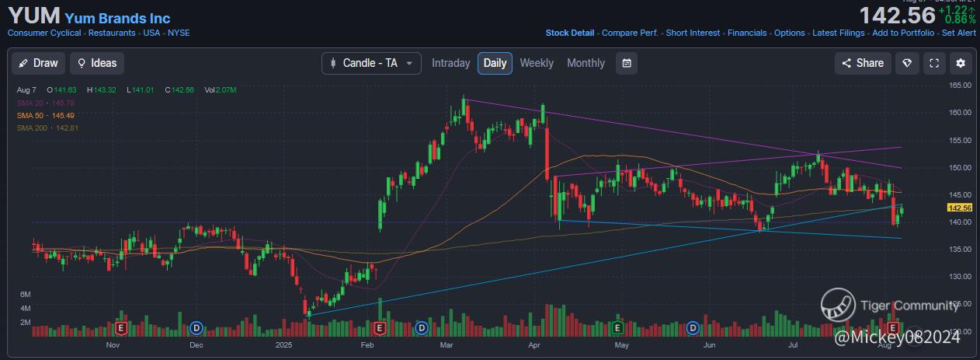Click Add to Portfolio link
Image resolution: width=980 pixels, height=360 pixels.
click(903, 33)
